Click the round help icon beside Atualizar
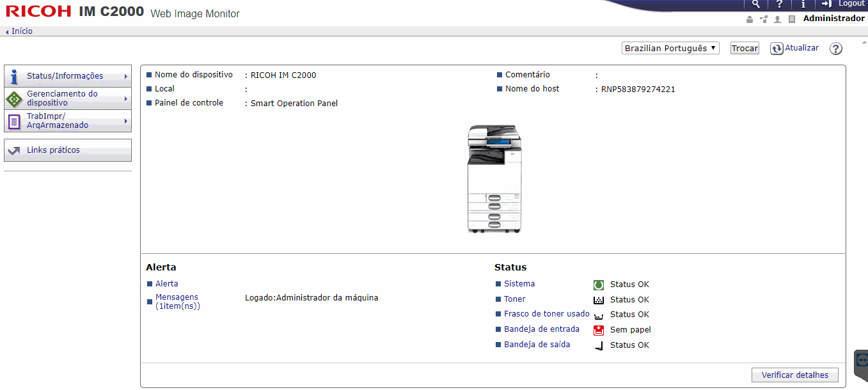Image resolution: width=868 pixels, height=390 pixels. [835, 49]
